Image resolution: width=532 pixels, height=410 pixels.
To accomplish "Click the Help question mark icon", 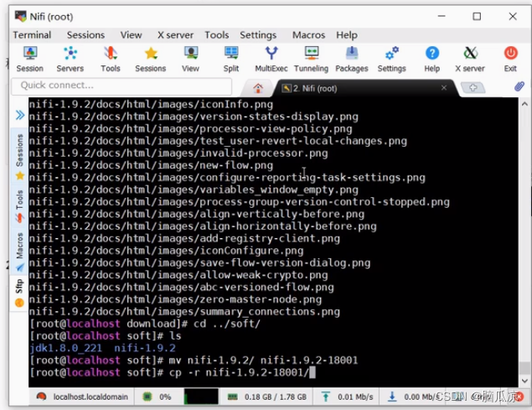I will point(432,59).
